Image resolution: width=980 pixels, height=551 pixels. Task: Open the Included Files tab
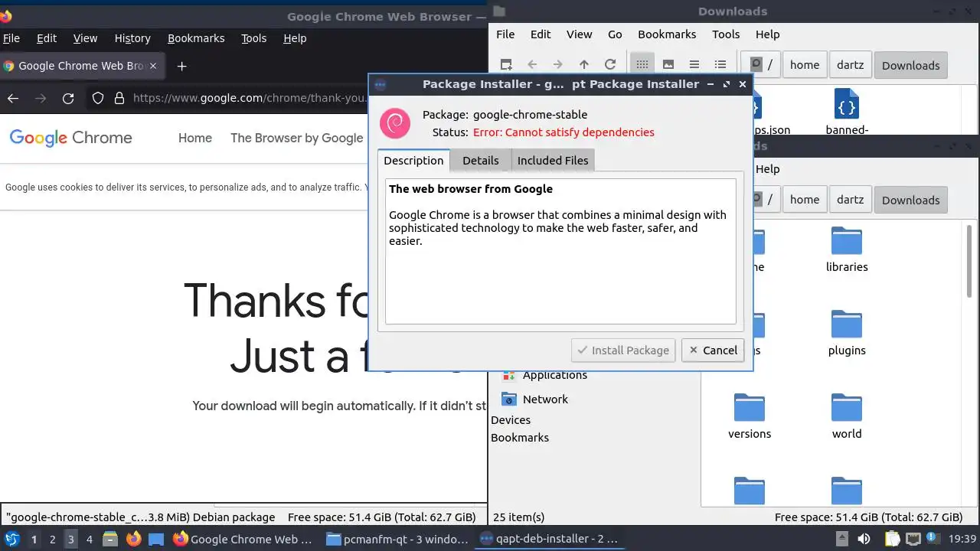pyautogui.click(x=553, y=161)
